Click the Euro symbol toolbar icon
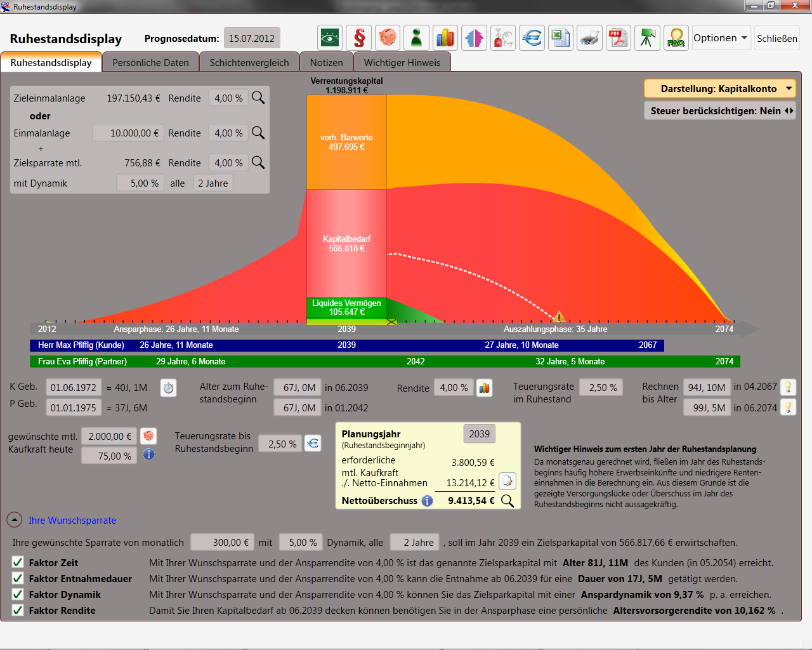 click(532, 38)
